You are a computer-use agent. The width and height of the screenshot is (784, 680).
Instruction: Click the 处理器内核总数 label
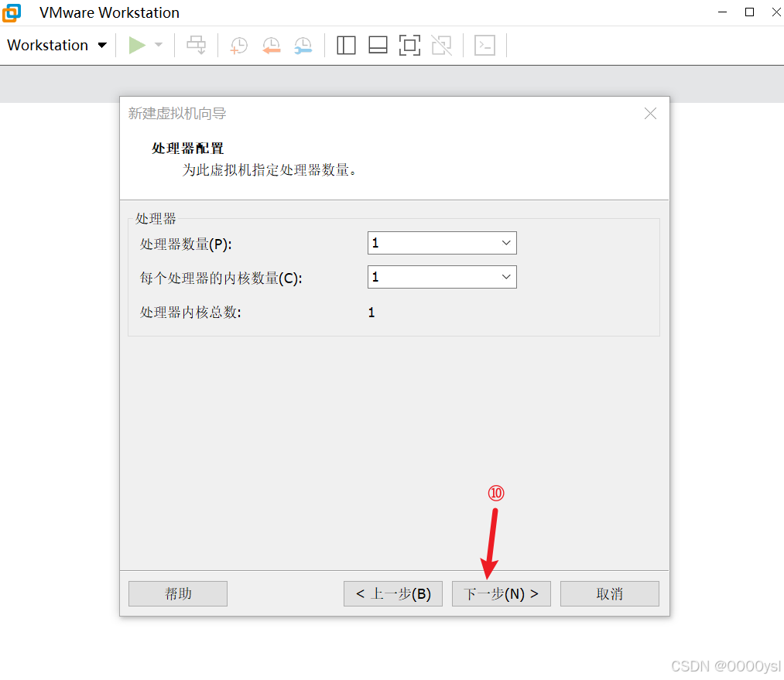pyautogui.click(x=190, y=313)
